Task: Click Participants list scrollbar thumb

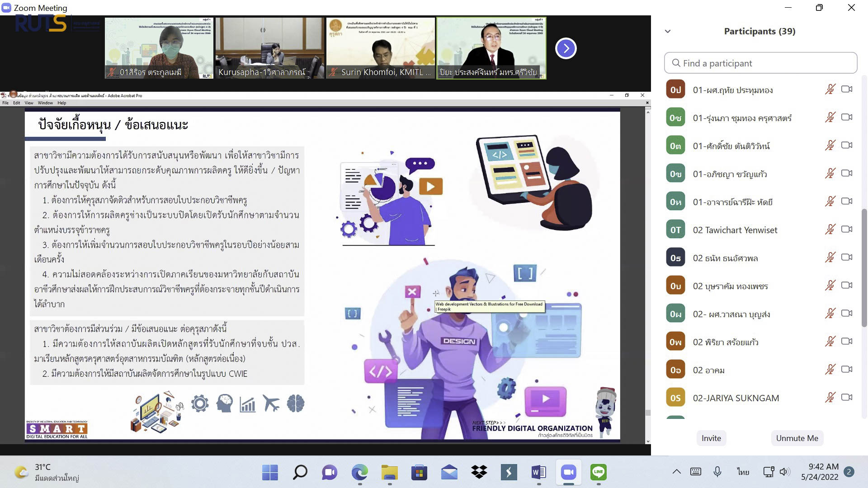Action: coord(864,267)
